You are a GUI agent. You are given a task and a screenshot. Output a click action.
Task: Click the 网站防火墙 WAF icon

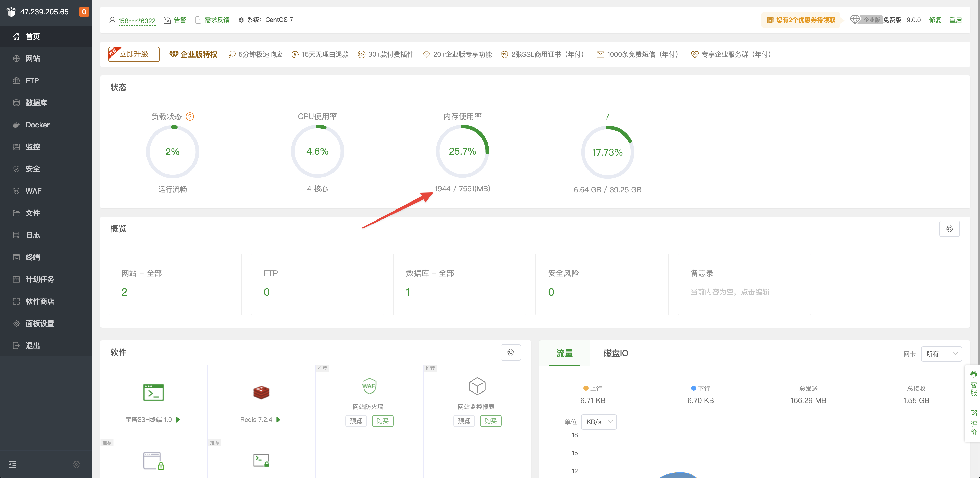point(369,386)
